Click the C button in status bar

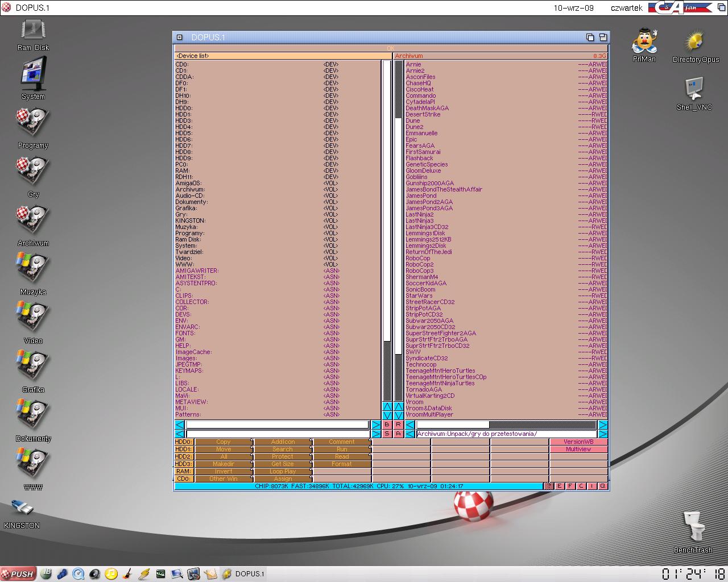click(x=581, y=486)
